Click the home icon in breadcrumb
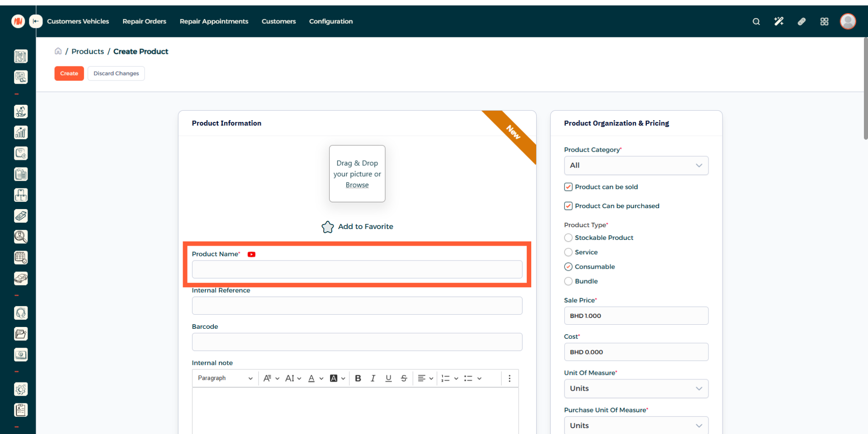Viewport: 868px width, 434px height. click(58, 51)
